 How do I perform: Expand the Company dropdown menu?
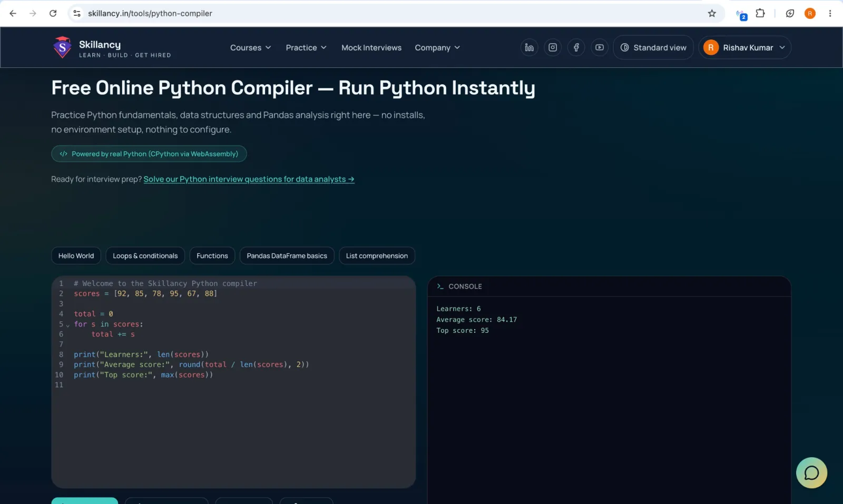coord(437,47)
